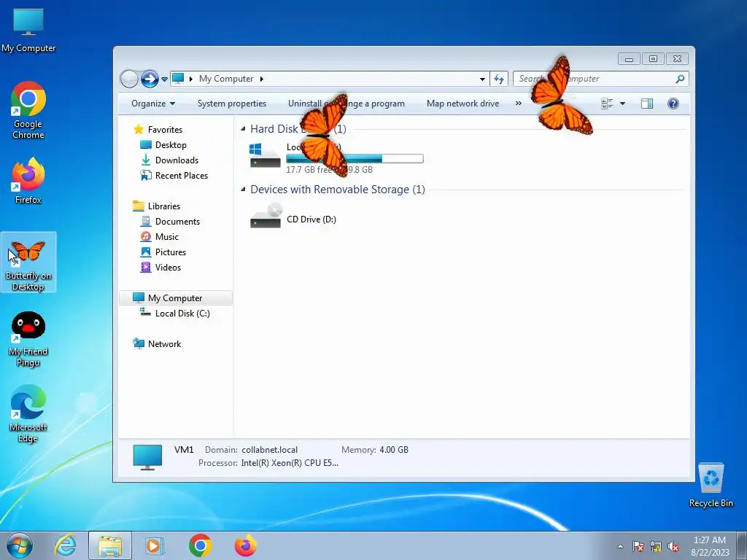Click the Back navigation button

pos(129,79)
